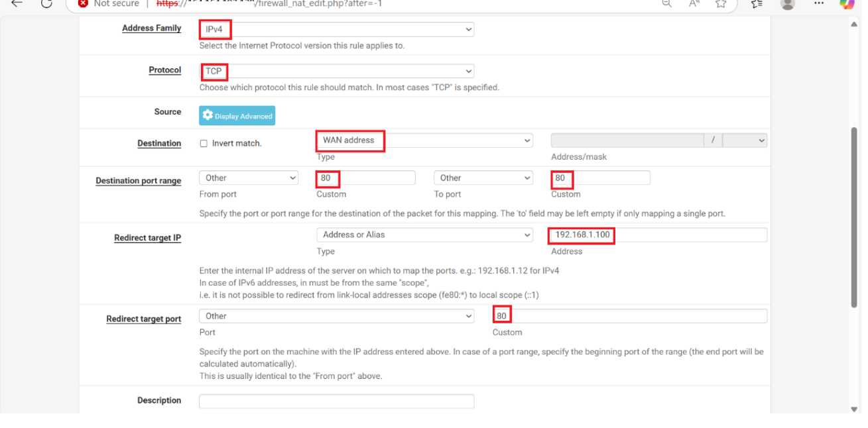Image resolution: width=868 pixels, height=428 pixels.
Task: Open the From port dropdown
Action: [249, 178]
